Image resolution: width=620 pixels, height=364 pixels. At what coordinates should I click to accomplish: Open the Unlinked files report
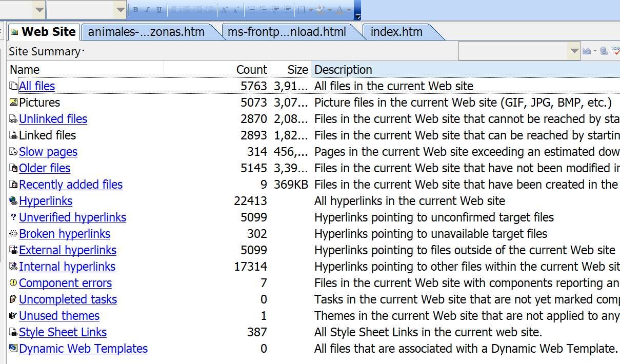click(53, 119)
